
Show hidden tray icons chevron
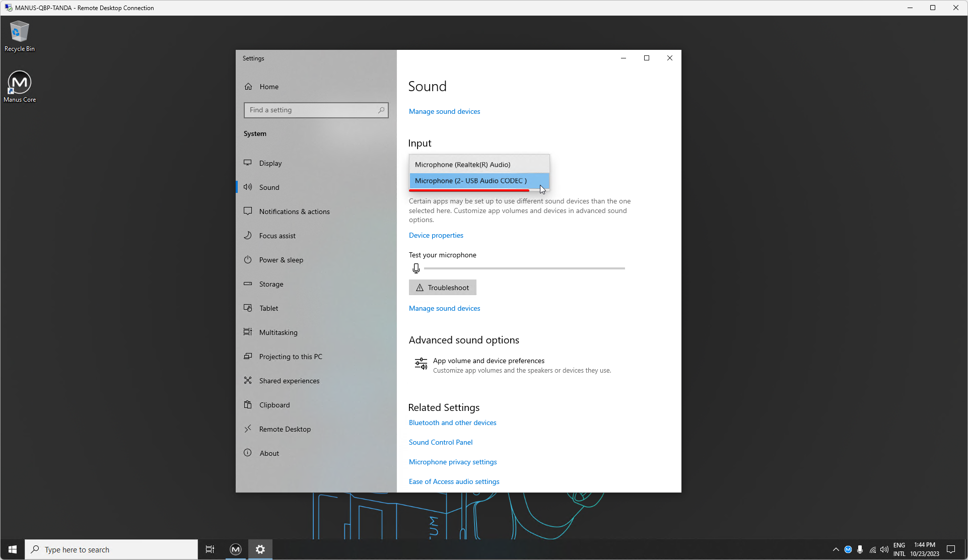tap(836, 549)
